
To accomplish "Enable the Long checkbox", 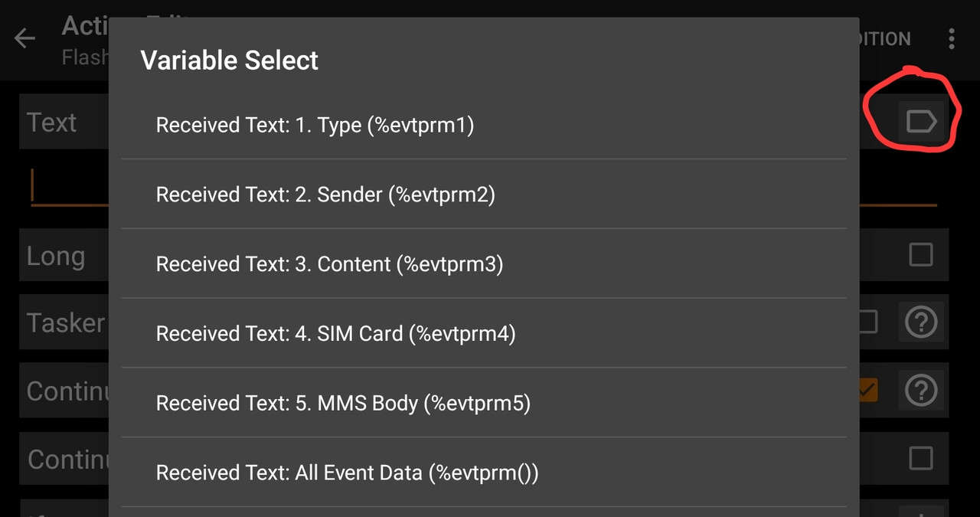I will (920, 255).
